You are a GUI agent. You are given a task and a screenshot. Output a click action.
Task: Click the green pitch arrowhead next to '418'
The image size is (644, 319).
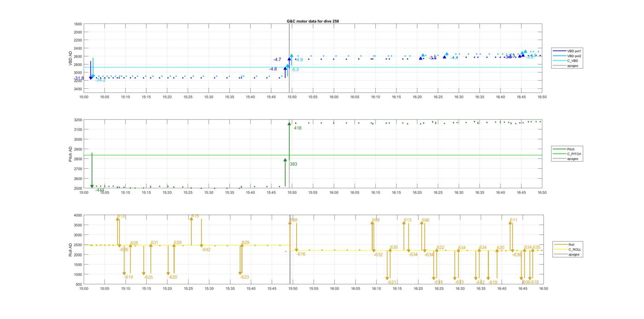click(289, 123)
